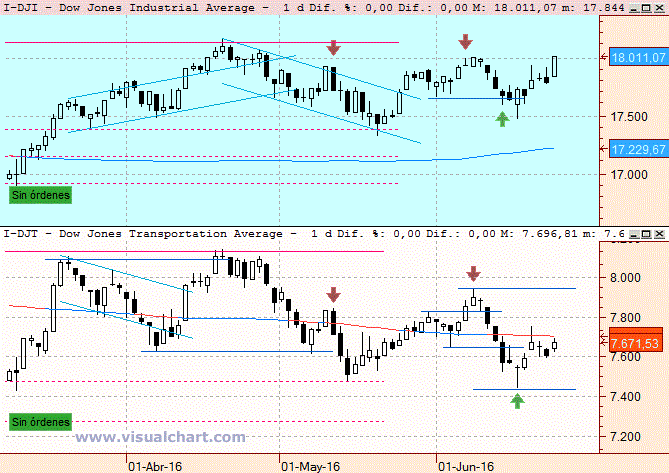The image size is (669, 473).
Task: Select the green buy arrow on Transportation chart
Action: click(517, 401)
